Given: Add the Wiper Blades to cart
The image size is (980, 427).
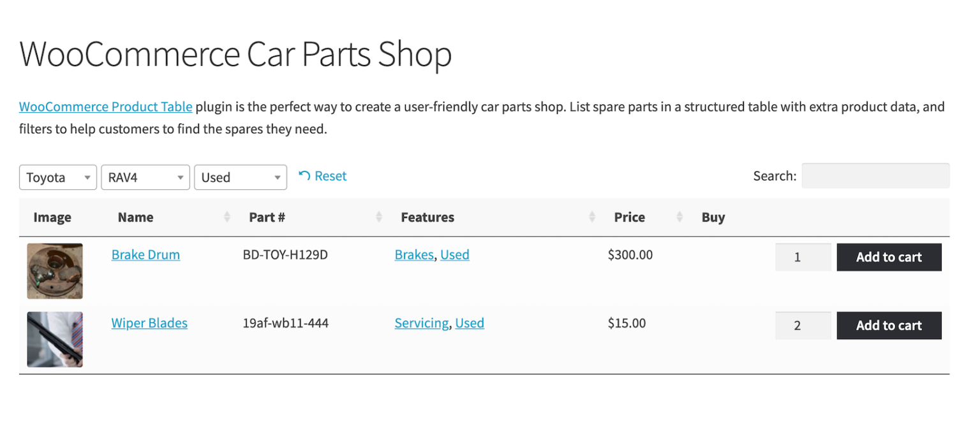Looking at the screenshot, I should [x=889, y=325].
